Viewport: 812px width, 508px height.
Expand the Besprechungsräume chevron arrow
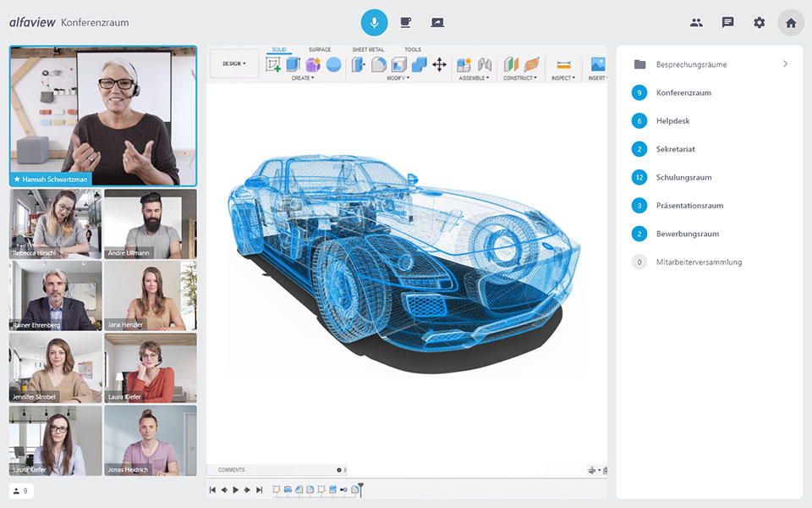point(786,63)
